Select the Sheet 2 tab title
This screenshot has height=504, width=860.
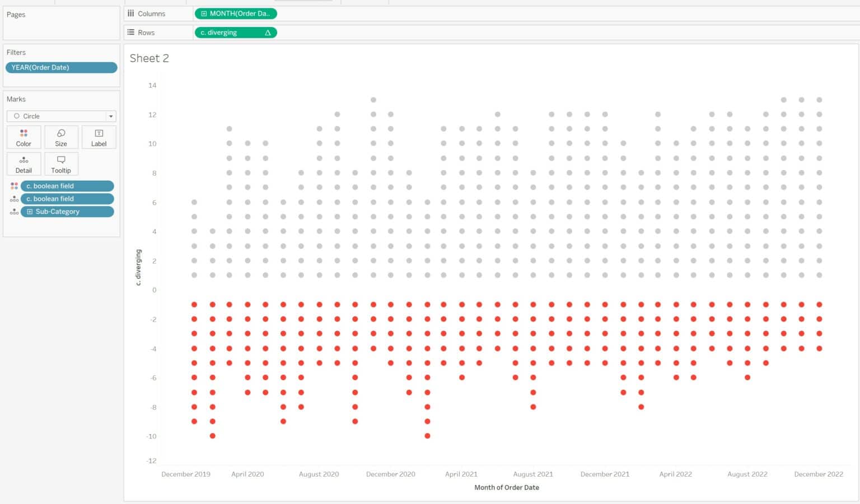(149, 58)
